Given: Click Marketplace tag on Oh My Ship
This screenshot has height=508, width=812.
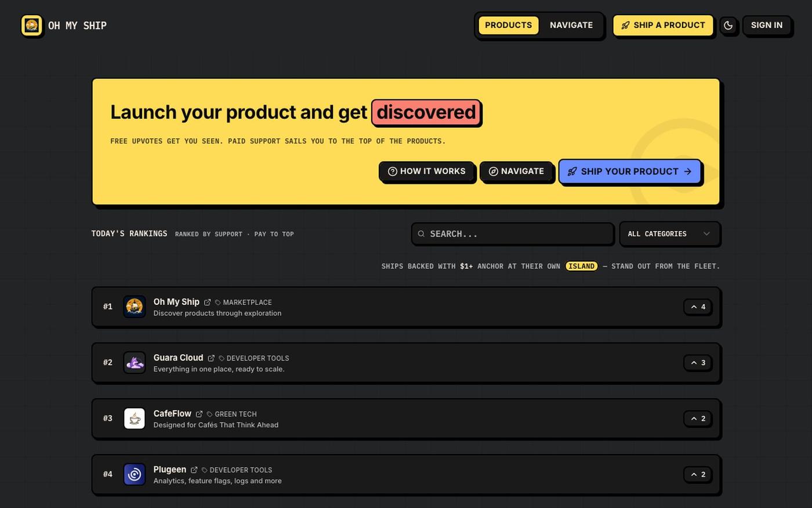Looking at the screenshot, I should pyautogui.click(x=244, y=302).
